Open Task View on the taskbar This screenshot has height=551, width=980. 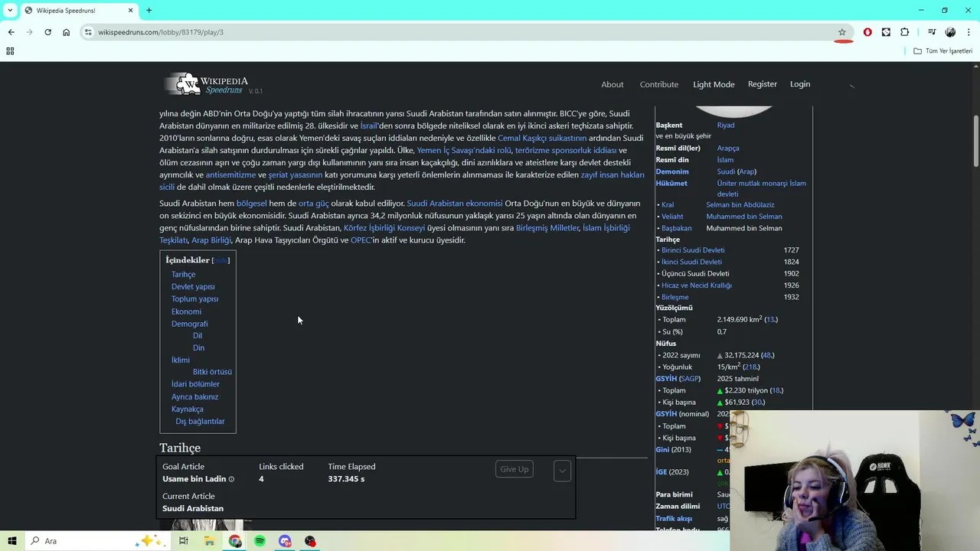point(184,541)
